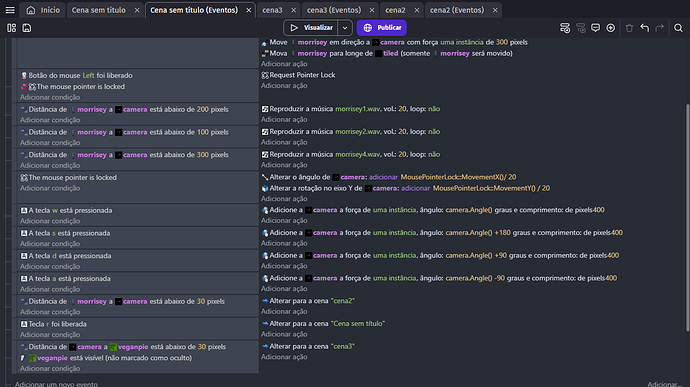The height and width of the screenshot is (387, 690).
Task: Select action 'Move morrisey em direção a camera'
Action: click(394, 42)
